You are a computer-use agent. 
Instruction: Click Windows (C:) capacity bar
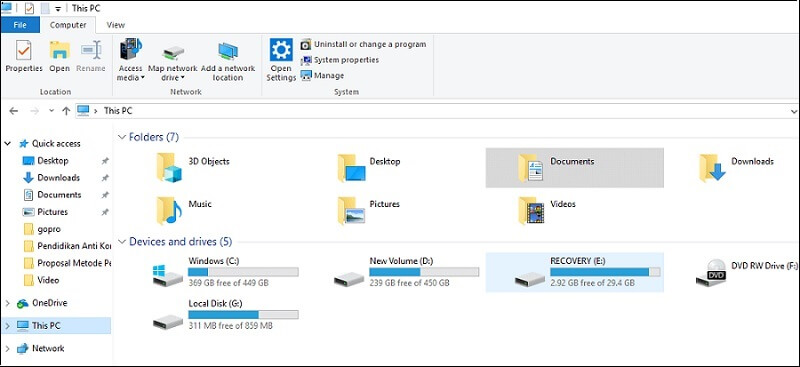coord(243,272)
